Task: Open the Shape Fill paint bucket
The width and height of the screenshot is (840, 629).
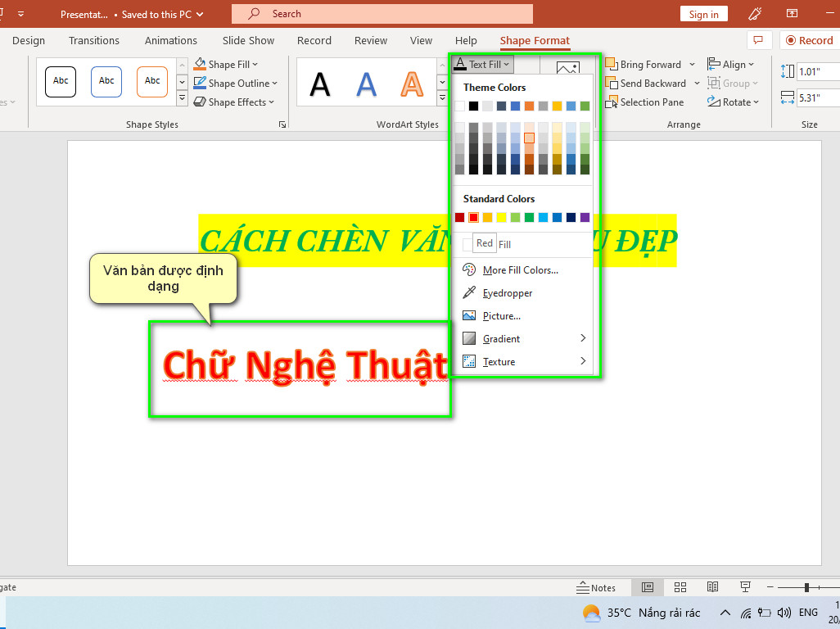Action: click(x=200, y=65)
